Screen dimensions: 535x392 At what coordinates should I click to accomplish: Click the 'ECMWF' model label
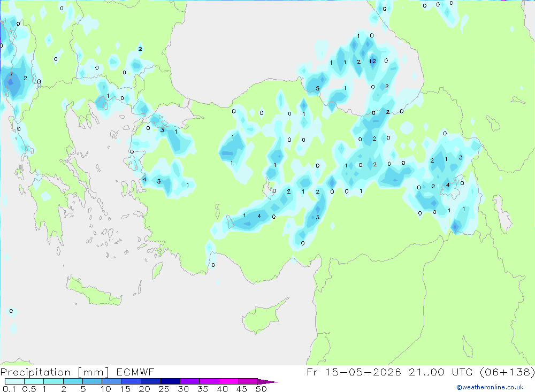pyautogui.click(x=135, y=372)
